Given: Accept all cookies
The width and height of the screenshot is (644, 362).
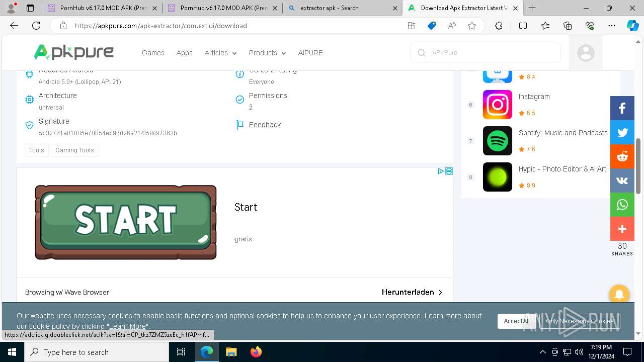Looking at the screenshot, I should [516, 321].
